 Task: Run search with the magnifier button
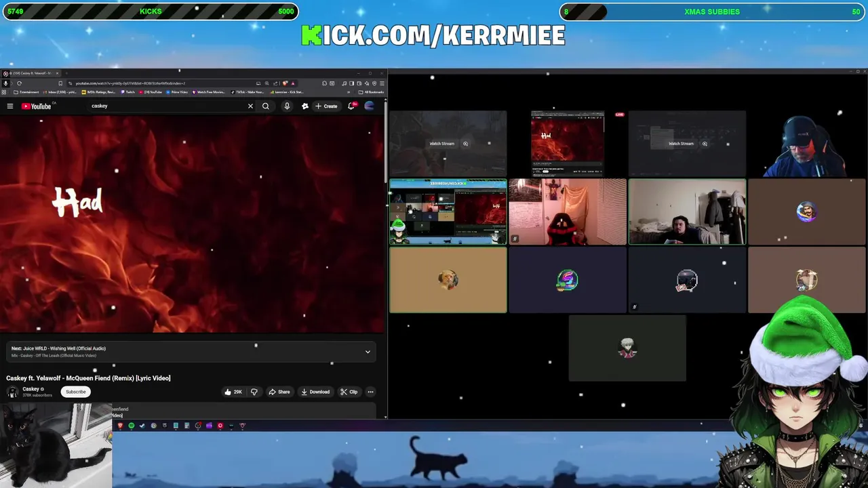[x=266, y=106]
